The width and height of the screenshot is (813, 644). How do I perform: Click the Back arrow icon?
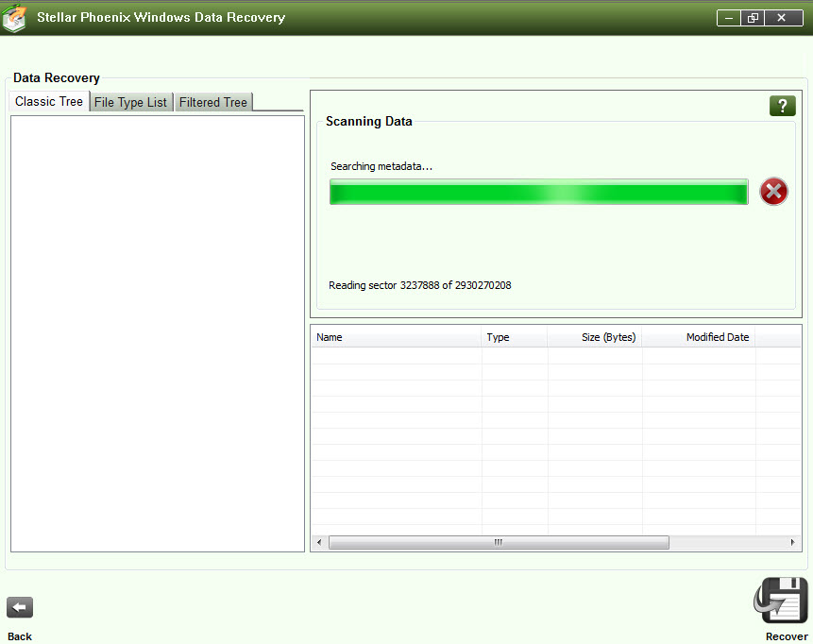coord(20,607)
